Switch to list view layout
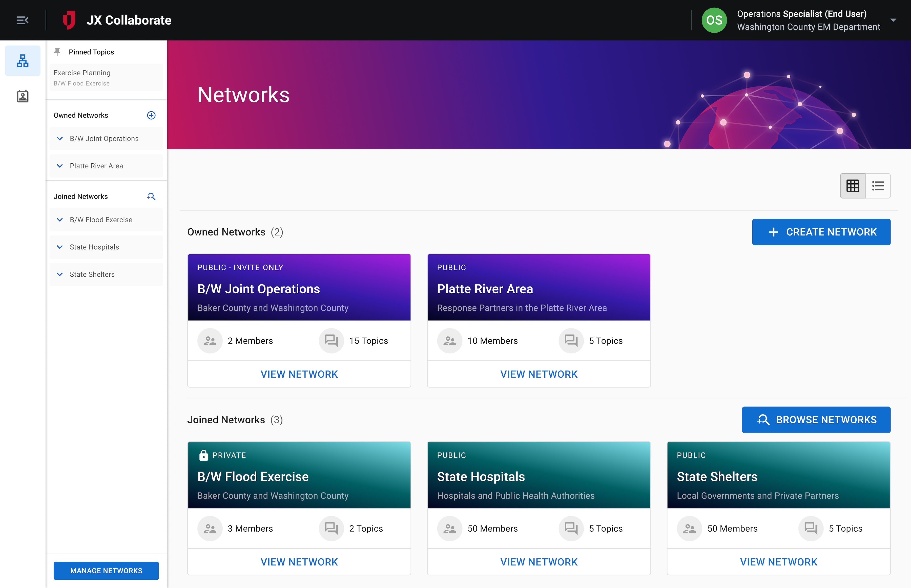 coord(878,186)
